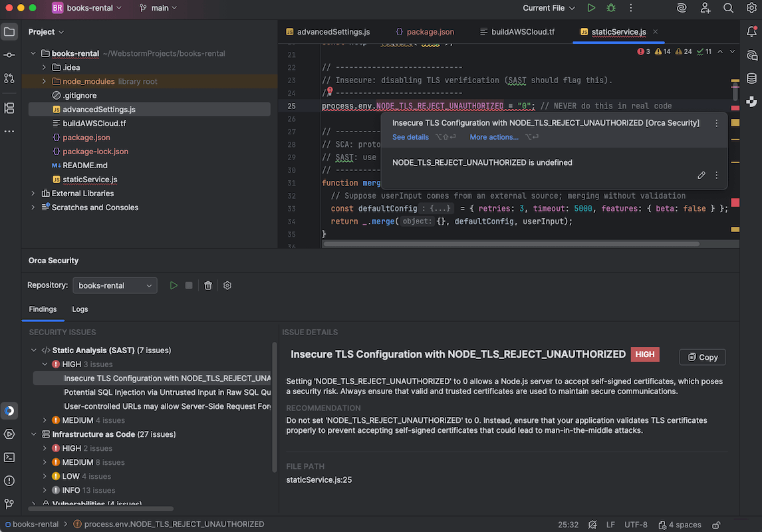Expand External Libraries node
This screenshot has height=532, width=762.
[33, 194]
